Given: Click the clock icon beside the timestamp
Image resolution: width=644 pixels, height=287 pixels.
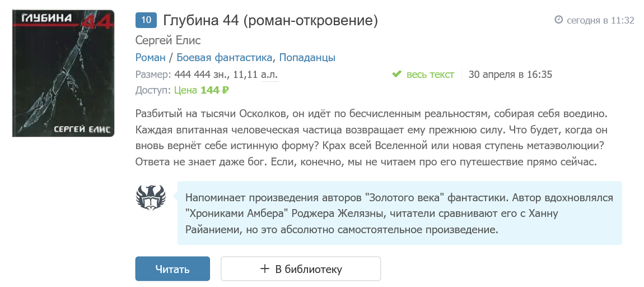Looking at the screenshot, I should click(558, 20).
